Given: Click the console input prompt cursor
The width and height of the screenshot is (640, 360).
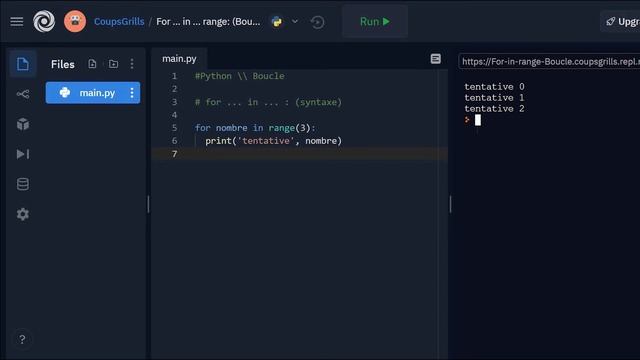Looking at the screenshot, I should tap(478, 120).
